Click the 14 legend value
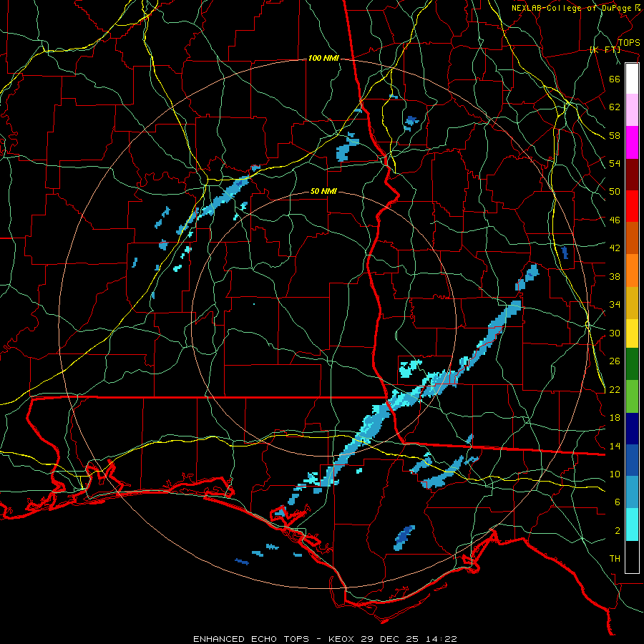 615,446
